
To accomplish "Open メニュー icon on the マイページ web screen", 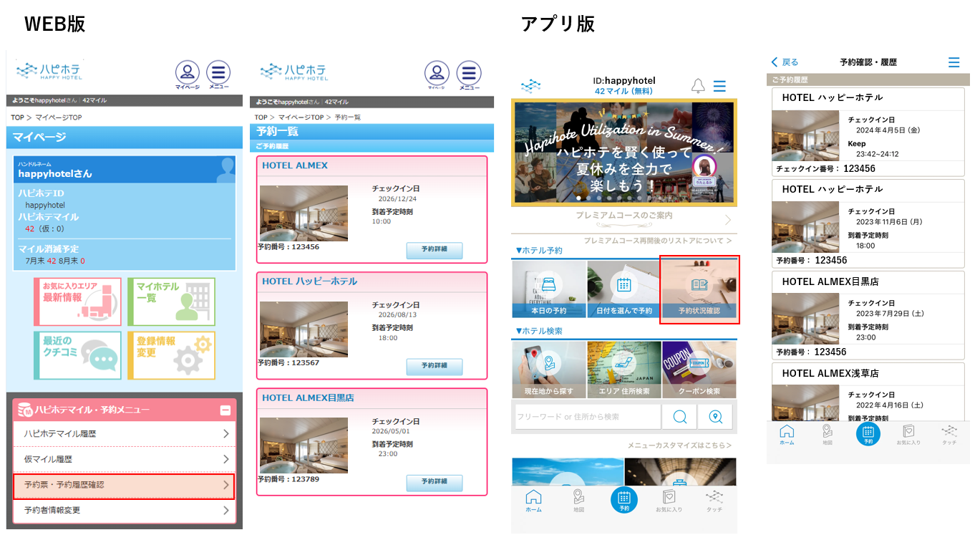I will pyautogui.click(x=218, y=74).
